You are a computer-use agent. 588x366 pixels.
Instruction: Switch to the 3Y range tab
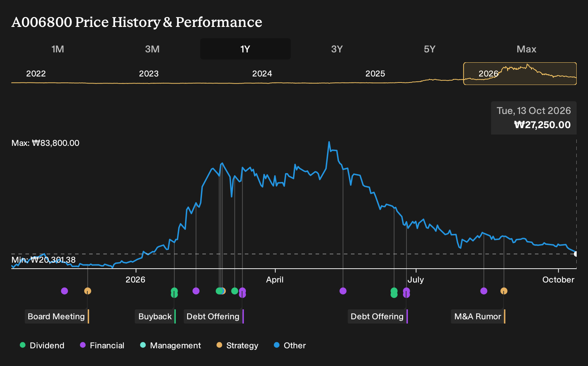tap(337, 49)
